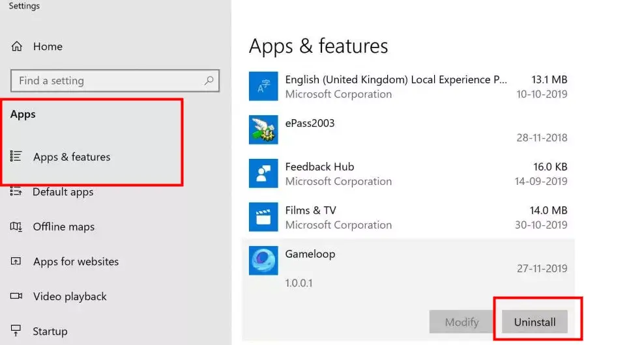644x345 pixels.
Task: Click the English Local Experience Pack icon
Action: click(x=263, y=86)
